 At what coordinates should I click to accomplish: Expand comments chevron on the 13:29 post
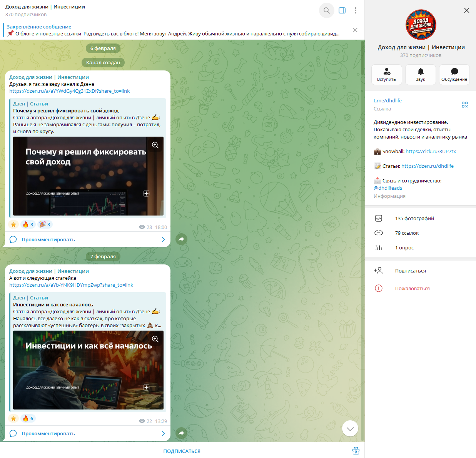point(163,433)
